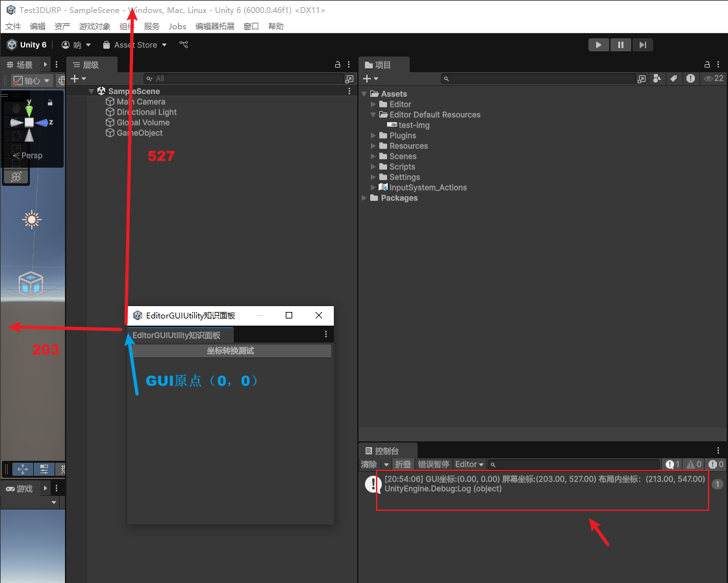Collapse the Assets folder
Viewport: 728px width, 583px height.
tap(364, 94)
